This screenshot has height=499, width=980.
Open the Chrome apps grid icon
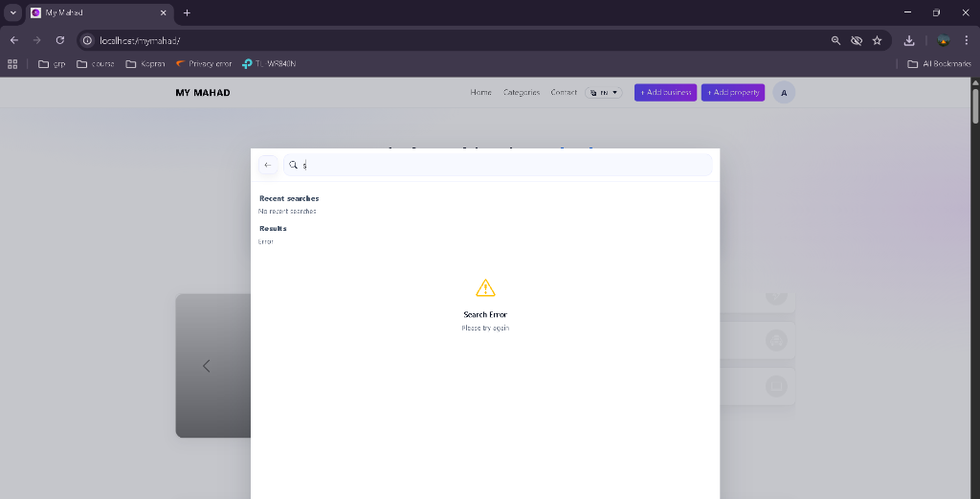(x=13, y=64)
